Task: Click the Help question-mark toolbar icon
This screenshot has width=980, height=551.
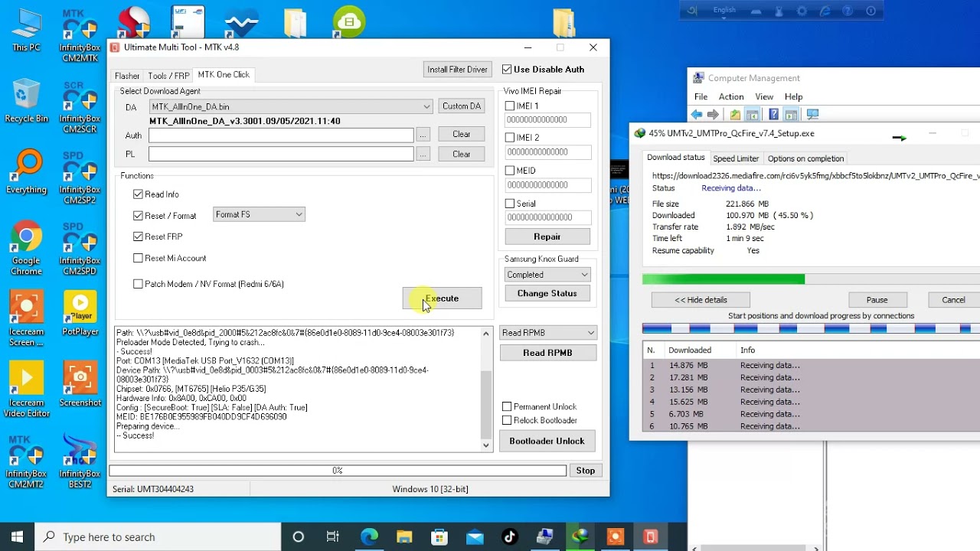Action: [x=774, y=115]
